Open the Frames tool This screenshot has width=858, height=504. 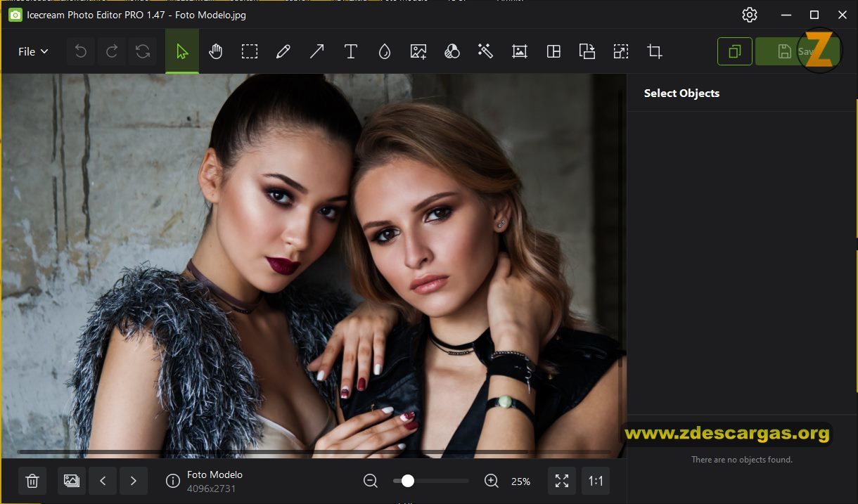(x=520, y=51)
